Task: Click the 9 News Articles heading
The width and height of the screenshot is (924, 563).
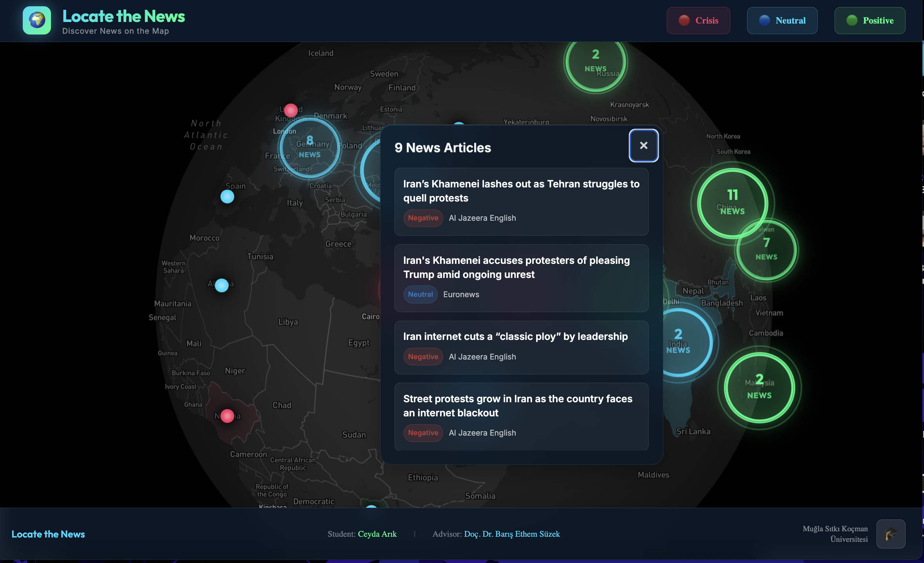Action: (443, 147)
